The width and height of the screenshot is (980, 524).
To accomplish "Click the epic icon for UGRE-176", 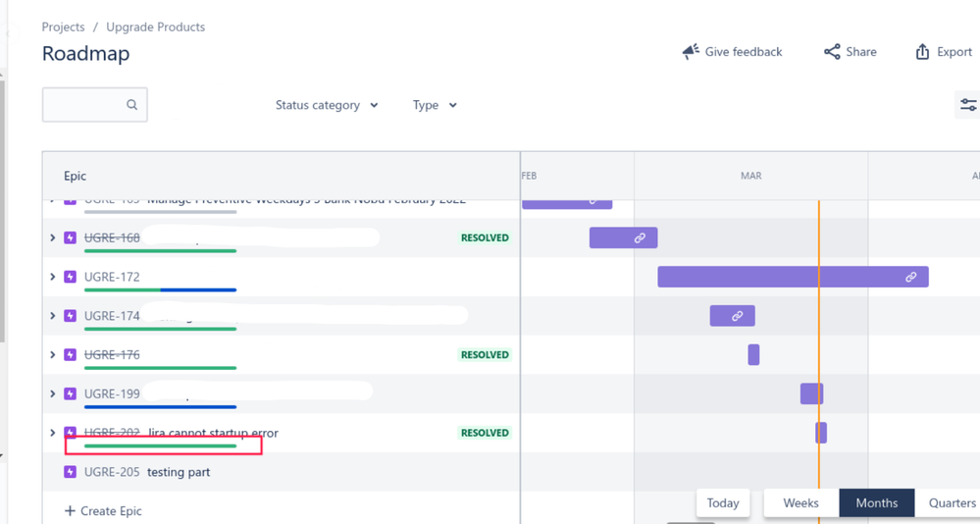I will 70,354.
